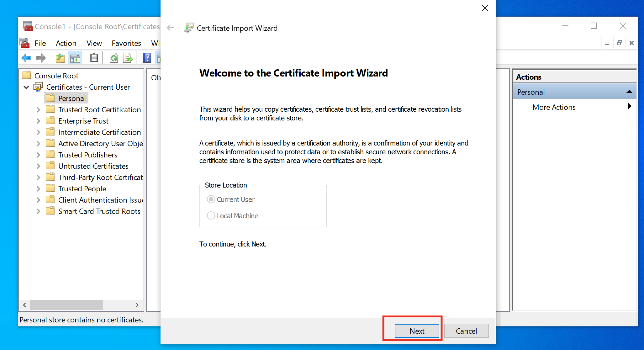Click the Paste clipboard toolbar icon

click(94, 58)
